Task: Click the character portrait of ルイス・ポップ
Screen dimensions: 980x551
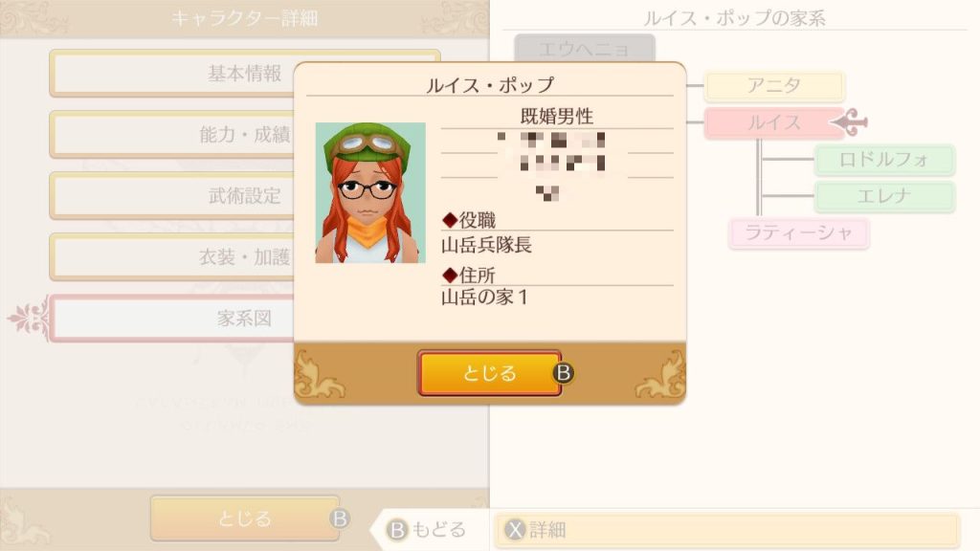Action: click(370, 192)
